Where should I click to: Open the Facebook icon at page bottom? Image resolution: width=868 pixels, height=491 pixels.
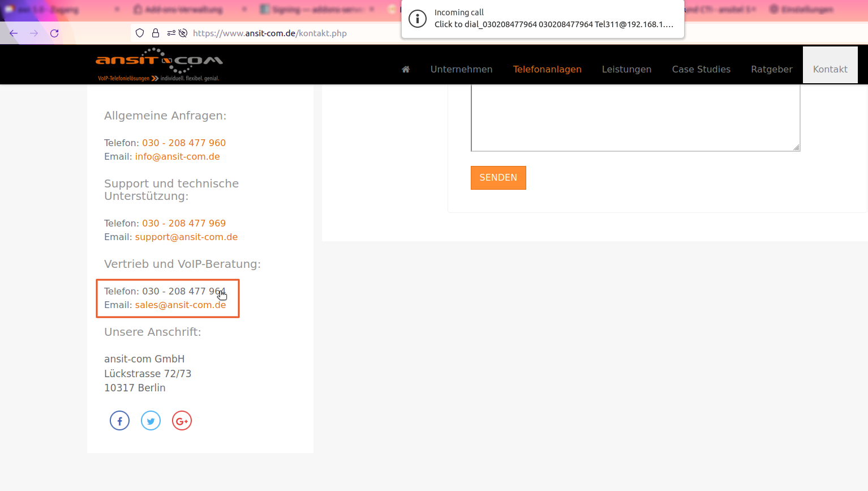pyautogui.click(x=119, y=420)
